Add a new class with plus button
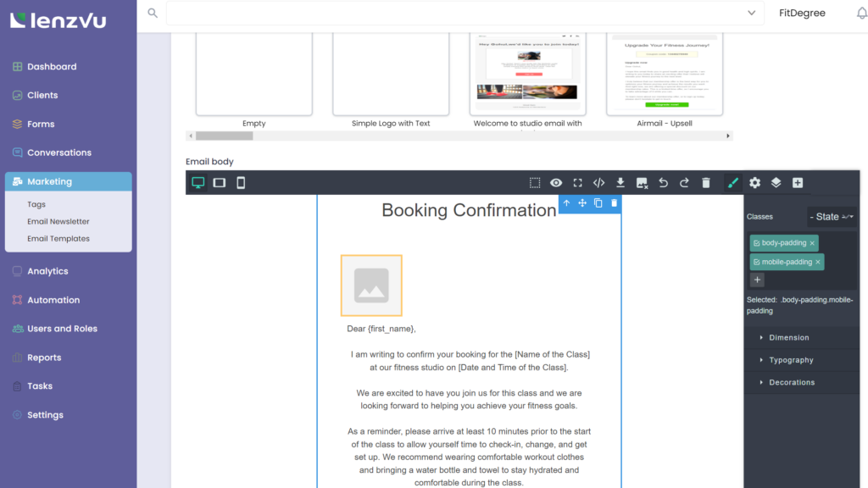This screenshot has width=868, height=488. (x=757, y=280)
